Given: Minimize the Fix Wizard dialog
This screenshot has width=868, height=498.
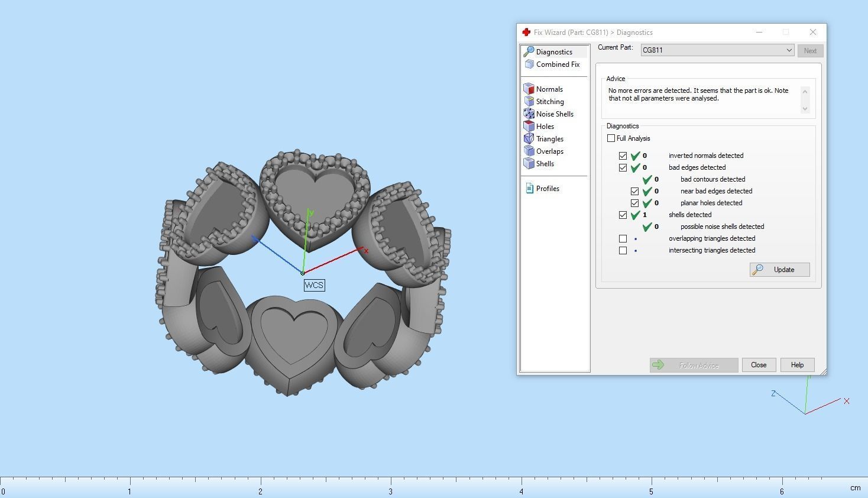Looking at the screenshot, I should tap(759, 32).
